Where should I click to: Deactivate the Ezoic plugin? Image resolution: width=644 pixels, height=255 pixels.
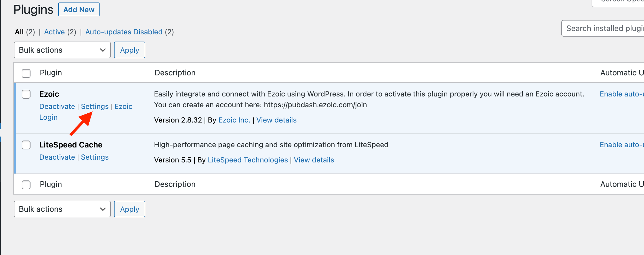pos(57,106)
